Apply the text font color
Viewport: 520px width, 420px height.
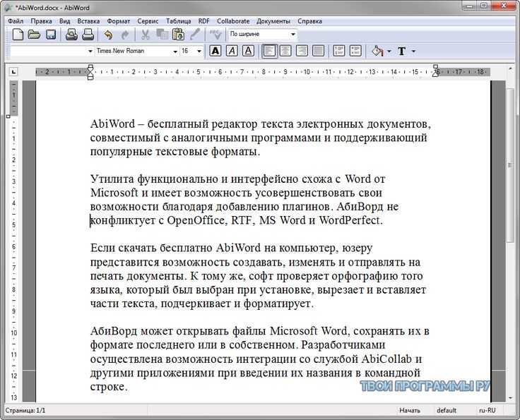(x=401, y=51)
